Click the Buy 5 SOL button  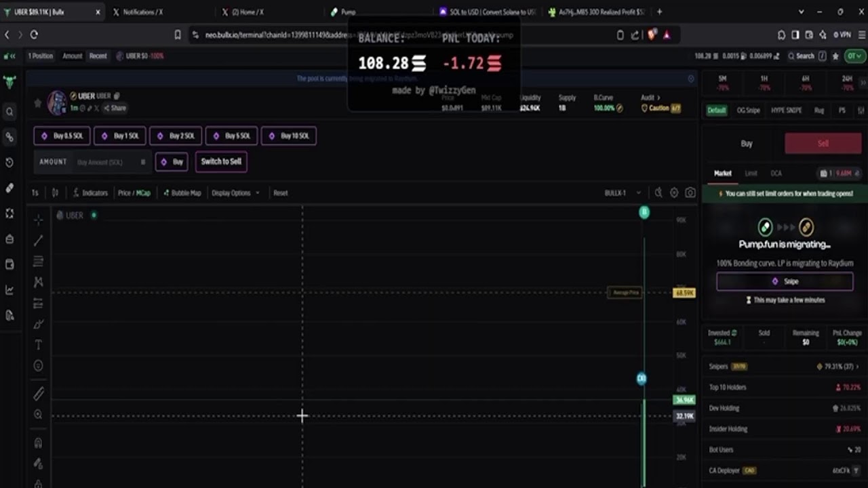pos(231,136)
